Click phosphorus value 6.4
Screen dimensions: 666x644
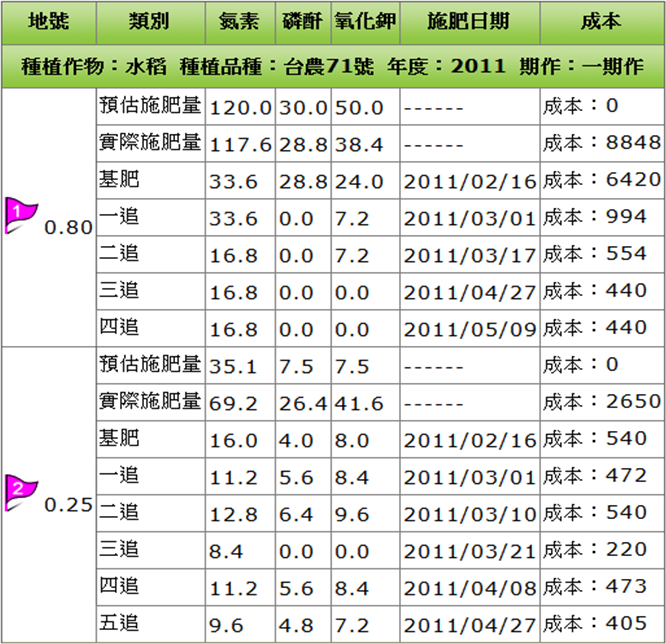[x=296, y=515]
